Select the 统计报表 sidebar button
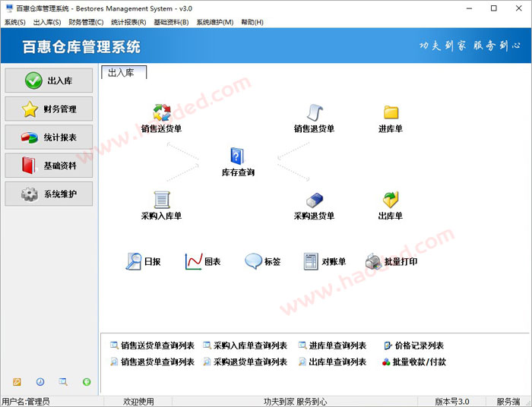Image resolution: width=532 pixels, height=407 pixels. pyautogui.click(x=49, y=137)
